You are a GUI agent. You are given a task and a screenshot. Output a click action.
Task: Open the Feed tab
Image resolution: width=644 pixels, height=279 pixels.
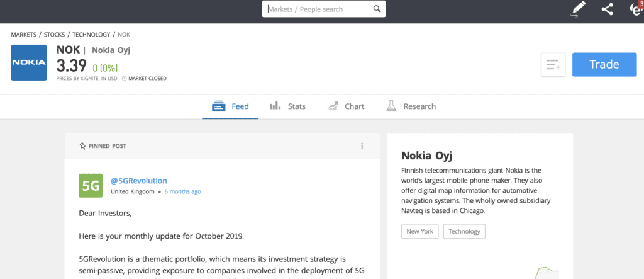click(230, 106)
